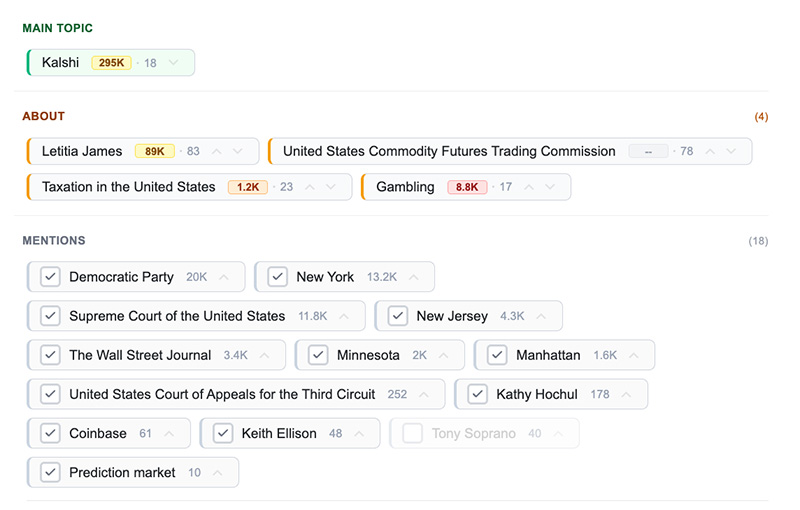800x510 pixels.
Task: Click the MENTIONS section heading
Action: click(54, 241)
